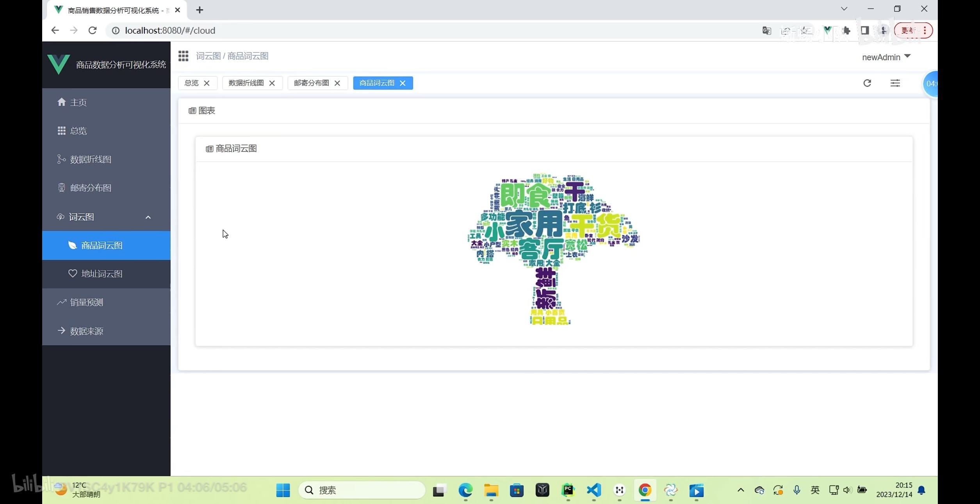Viewport: 980px width, 504px height.
Task: Collapse the 词云图 submenu
Action: (x=148, y=217)
